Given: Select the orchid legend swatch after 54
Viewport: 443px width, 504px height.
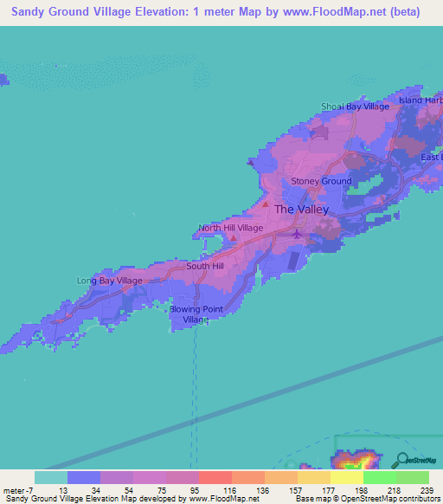Looking at the screenshot, I should [x=150, y=478].
